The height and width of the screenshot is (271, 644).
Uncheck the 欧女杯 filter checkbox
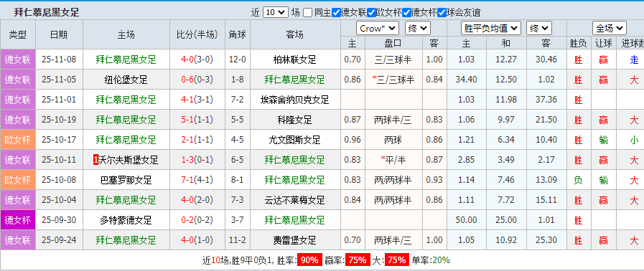[x=371, y=13]
